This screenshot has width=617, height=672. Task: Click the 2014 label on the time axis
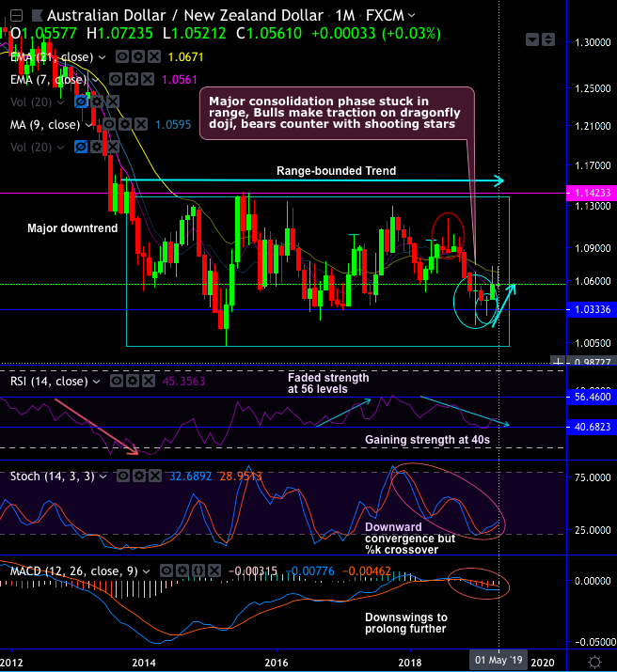click(144, 663)
